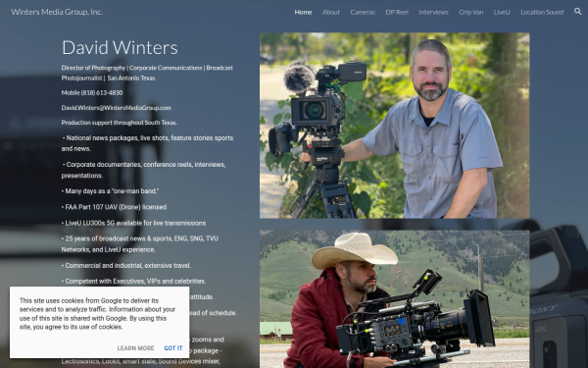Open the Location Sound page
Viewport: 588px width, 368px height.
coord(542,12)
